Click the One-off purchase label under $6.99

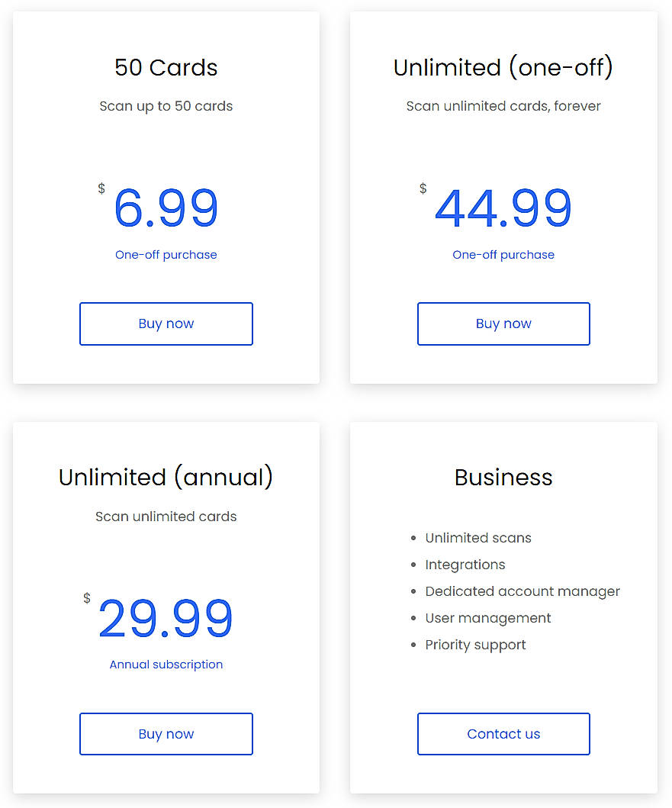point(166,254)
